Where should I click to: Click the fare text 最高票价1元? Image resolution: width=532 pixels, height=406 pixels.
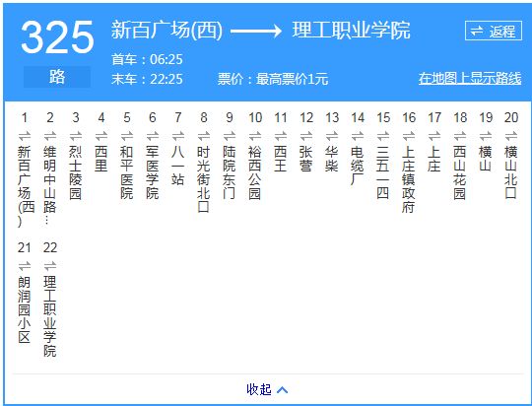coord(293,79)
